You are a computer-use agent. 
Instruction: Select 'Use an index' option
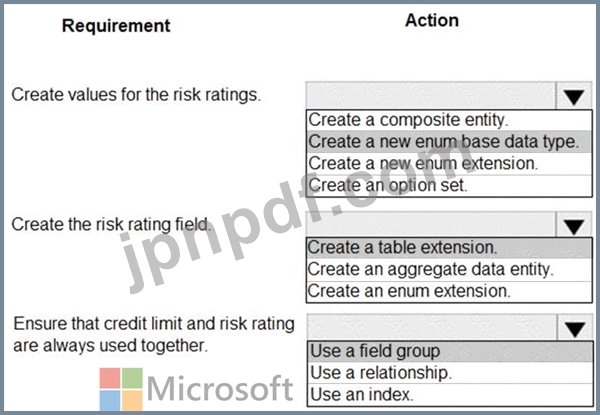[x=360, y=394]
